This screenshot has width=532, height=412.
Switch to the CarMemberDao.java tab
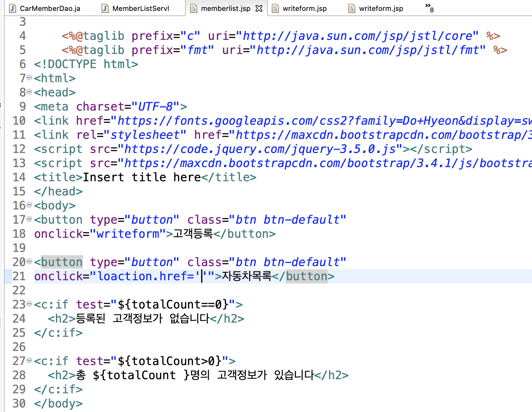click(x=45, y=8)
